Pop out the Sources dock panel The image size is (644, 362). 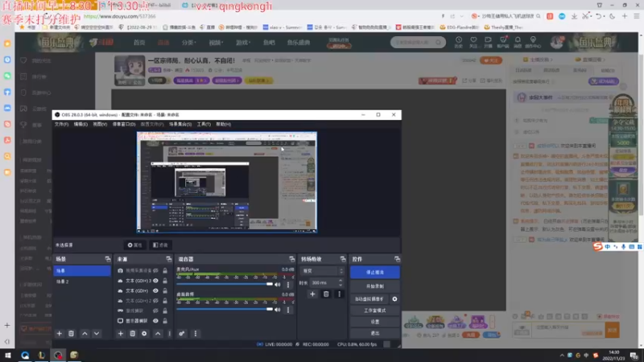pos(169,259)
